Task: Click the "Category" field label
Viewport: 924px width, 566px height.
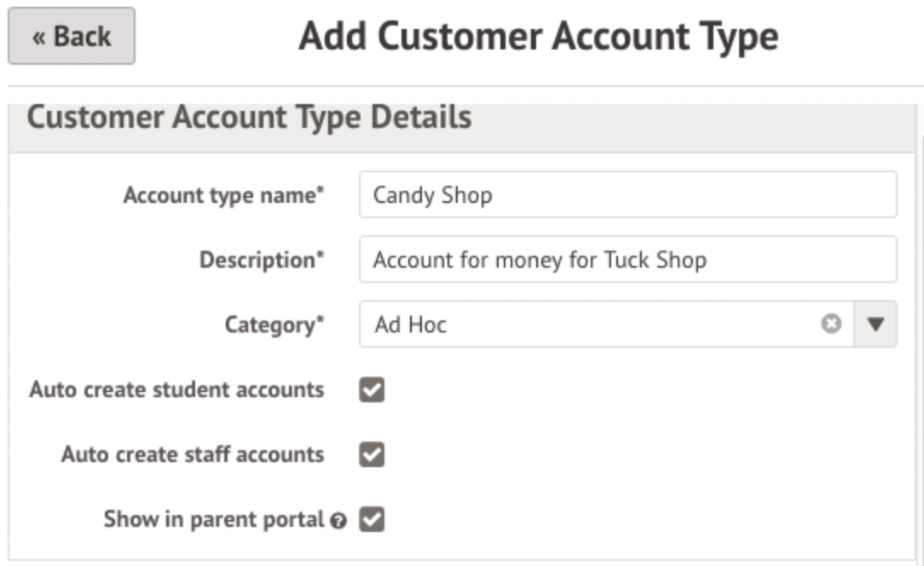Action: click(274, 325)
